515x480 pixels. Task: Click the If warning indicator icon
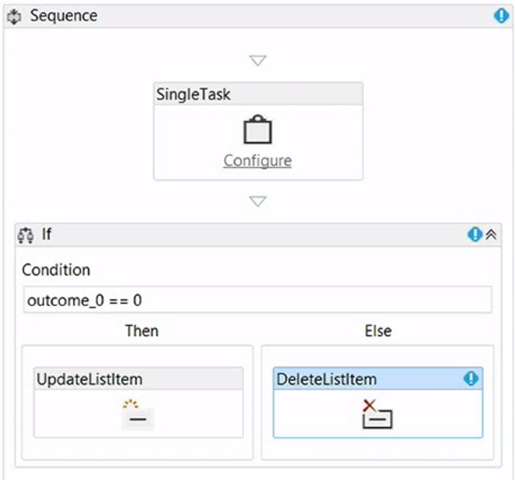[475, 234]
